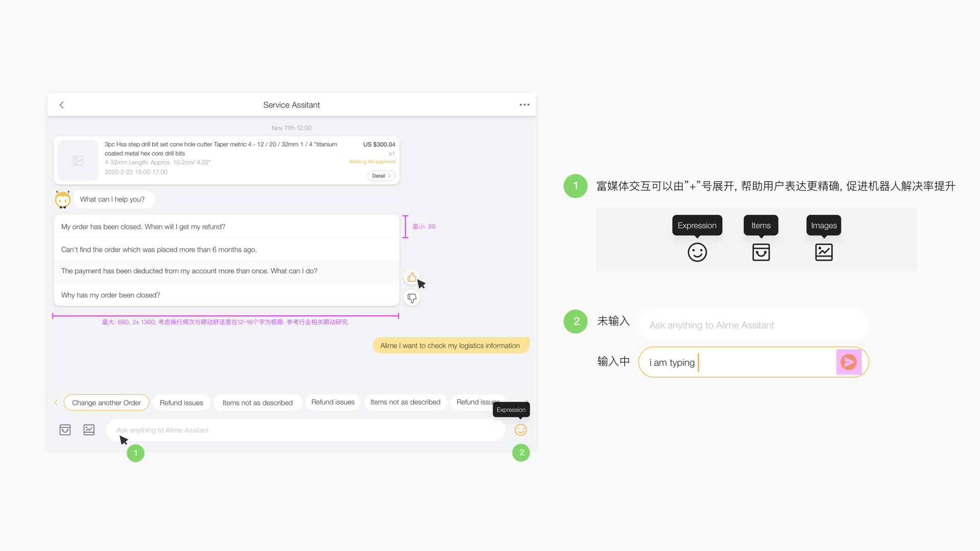Click the large Expression smiley icon in legend

(697, 252)
